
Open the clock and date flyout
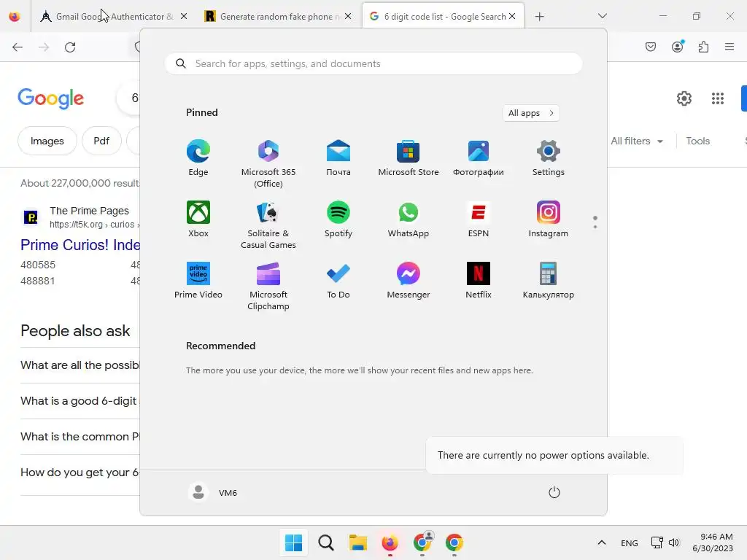click(713, 542)
